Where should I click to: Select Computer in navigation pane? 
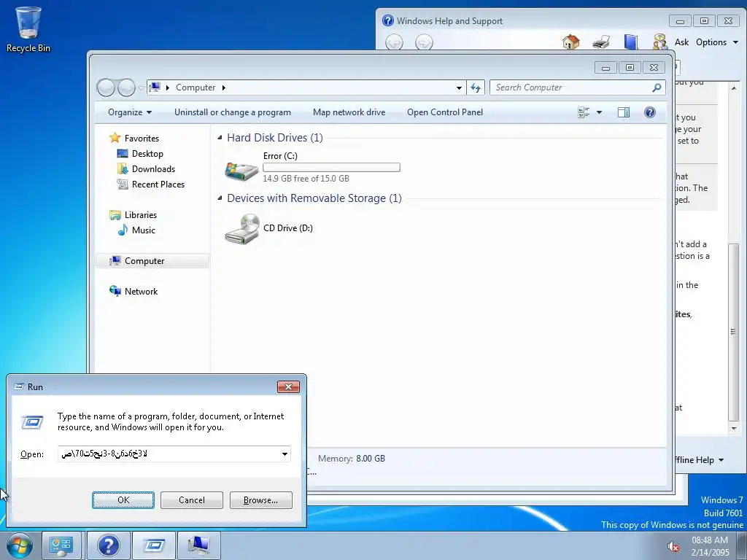pyautogui.click(x=152, y=261)
